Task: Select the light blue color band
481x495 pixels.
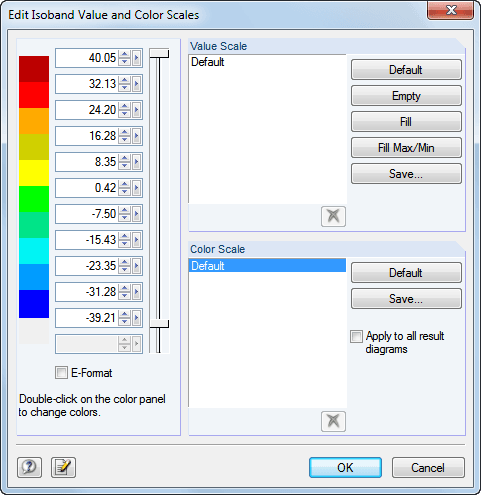Action: coord(34,277)
